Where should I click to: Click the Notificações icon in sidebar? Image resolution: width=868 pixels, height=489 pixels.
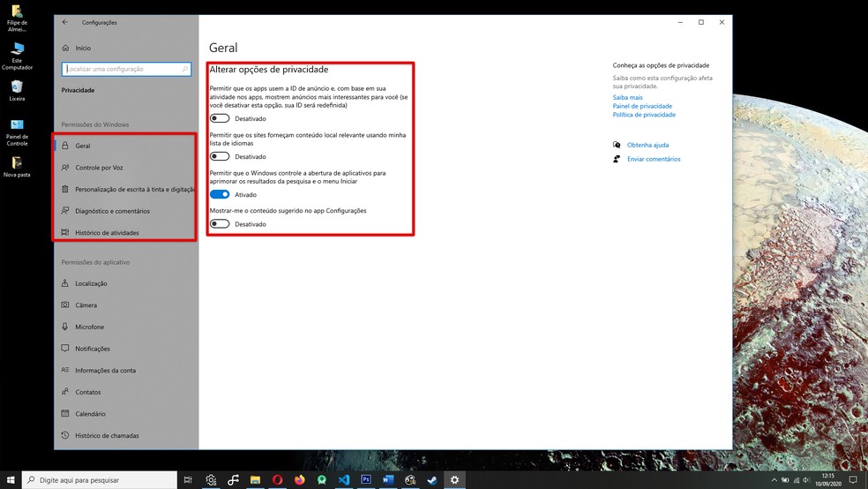65,349
